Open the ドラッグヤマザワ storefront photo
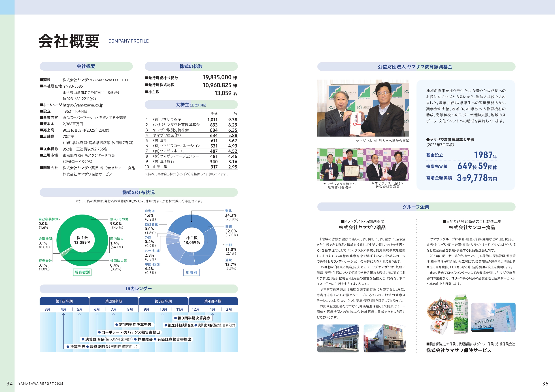 338,338
